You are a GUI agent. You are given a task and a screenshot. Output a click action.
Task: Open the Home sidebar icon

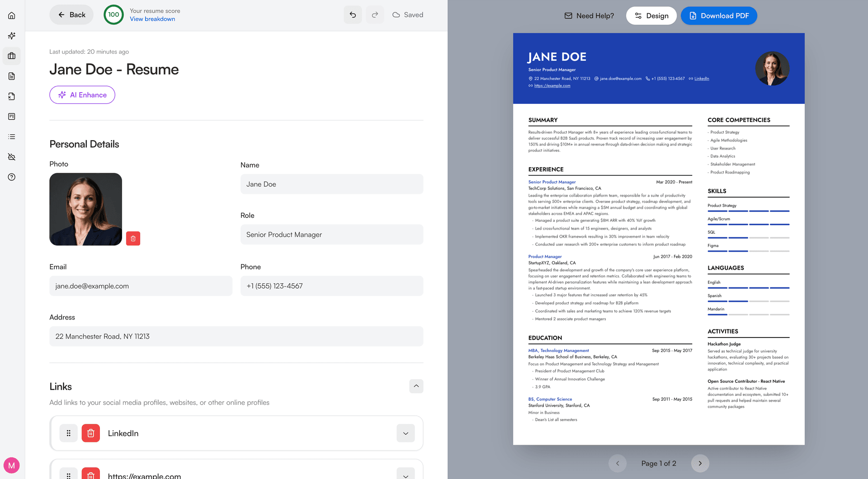click(x=11, y=15)
